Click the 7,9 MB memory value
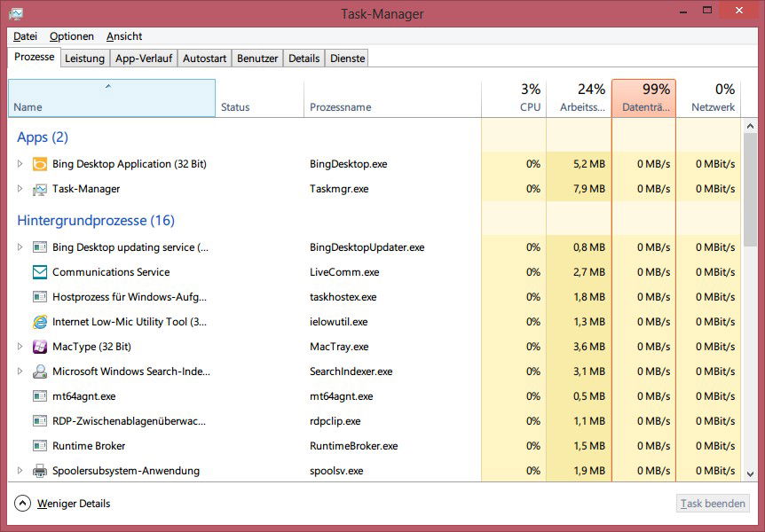Image resolution: width=765 pixels, height=532 pixels. tap(589, 189)
